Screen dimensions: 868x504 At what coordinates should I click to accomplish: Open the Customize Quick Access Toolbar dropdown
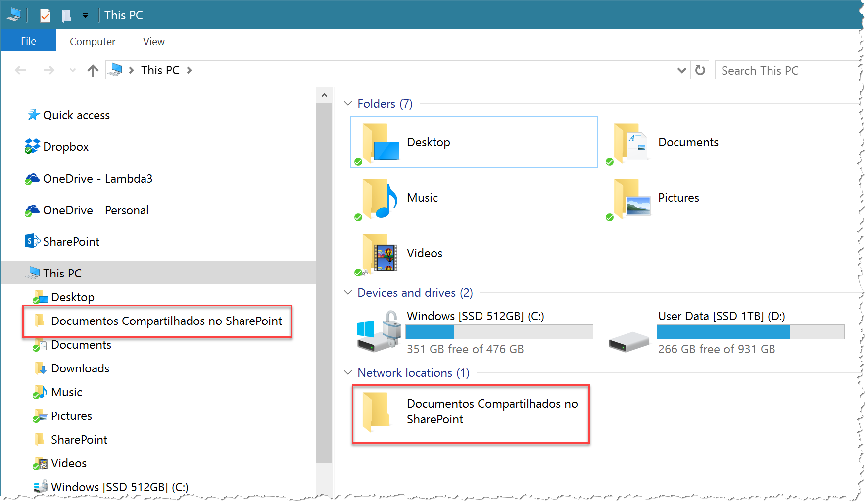[85, 16]
